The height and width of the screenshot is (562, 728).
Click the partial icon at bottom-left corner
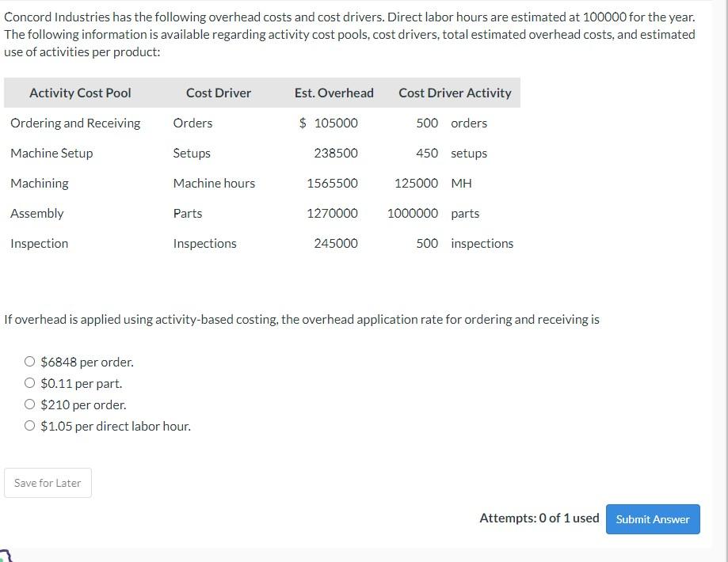pyautogui.click(x=5, y=556)
